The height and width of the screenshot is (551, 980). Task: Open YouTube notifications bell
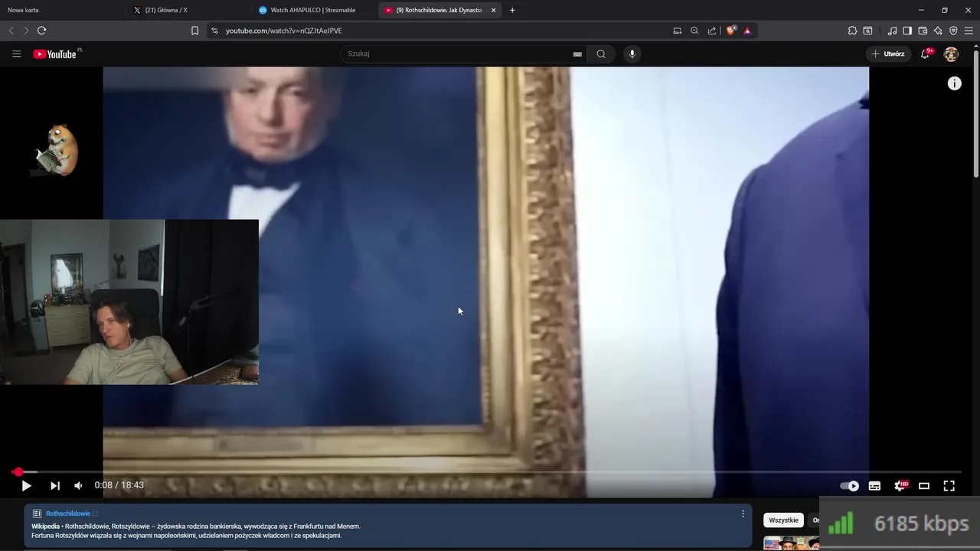(x=926, y=54)
